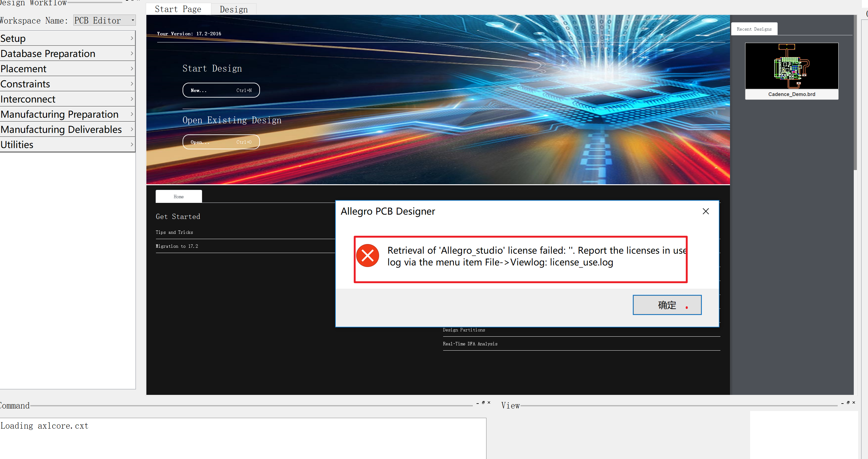Click the Open... existing design button
Screen dimensions: 868x459
coord(221,142)
